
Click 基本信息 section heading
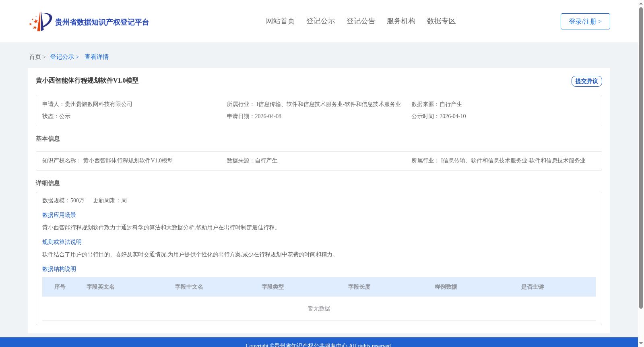(x=47, y=139)
